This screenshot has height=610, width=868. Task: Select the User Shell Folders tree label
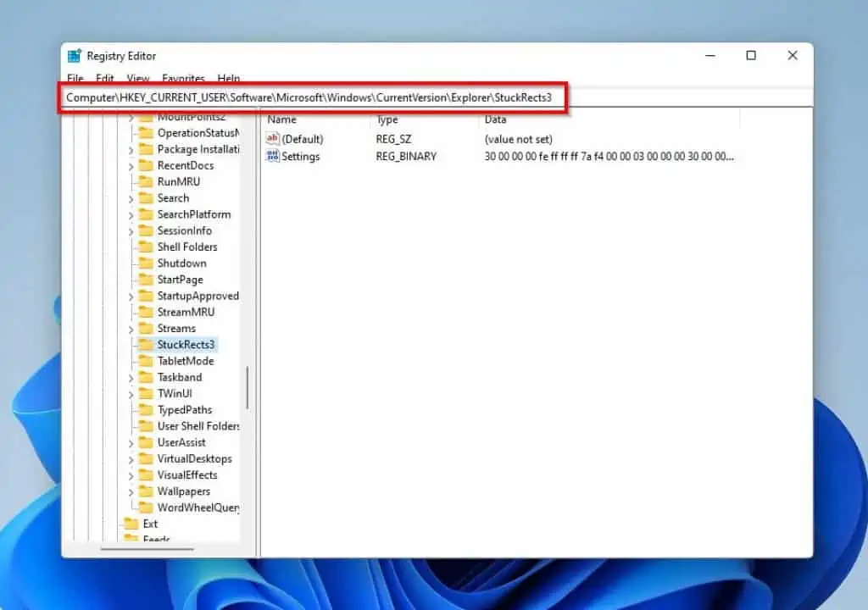tap(198, 426)
